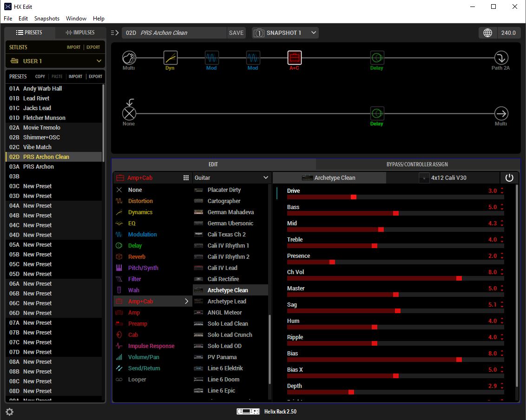
Task: Open preferences with the gear icon
Action: (x=9, y=412)
